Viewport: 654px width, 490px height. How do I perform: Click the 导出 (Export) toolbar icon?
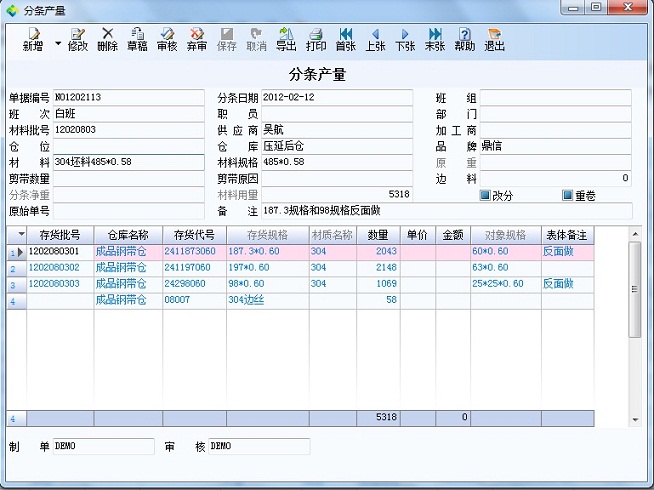(x=286, y=39)
